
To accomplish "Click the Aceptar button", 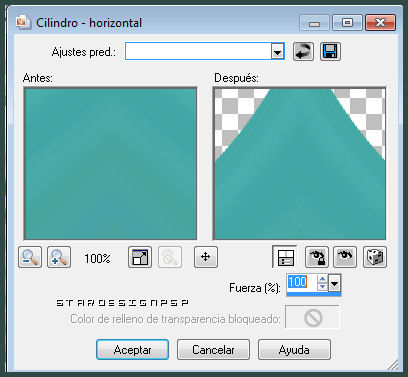I will [x=132, y=350].
